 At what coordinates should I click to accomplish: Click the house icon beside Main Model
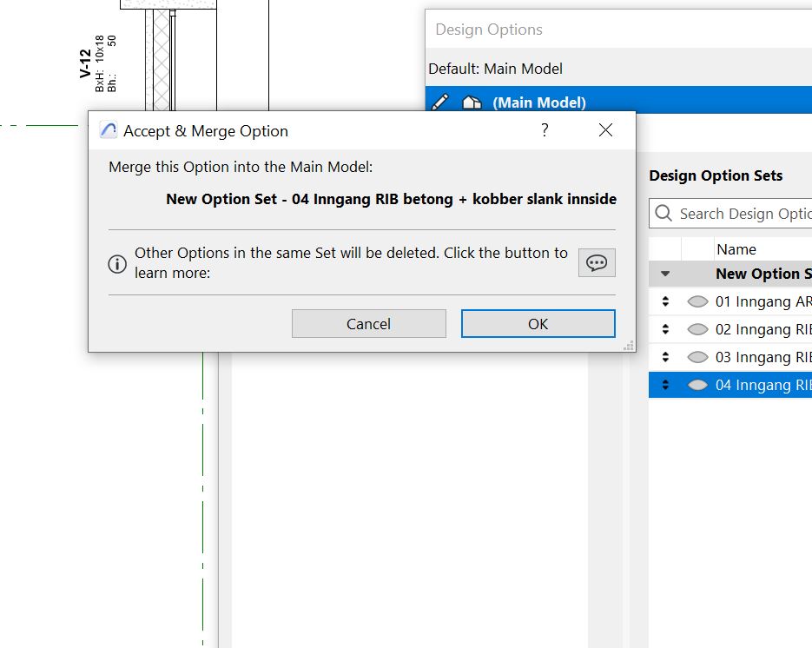(472, 102)
